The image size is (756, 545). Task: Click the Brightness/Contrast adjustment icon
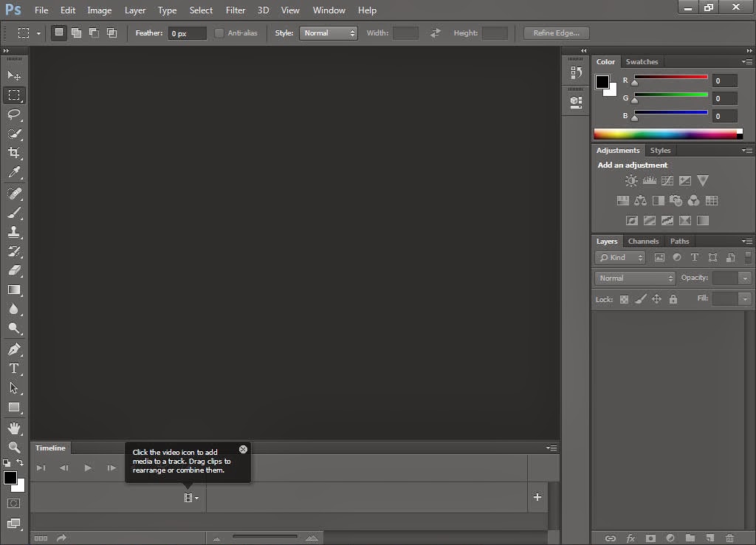click(x=631, y=180)
